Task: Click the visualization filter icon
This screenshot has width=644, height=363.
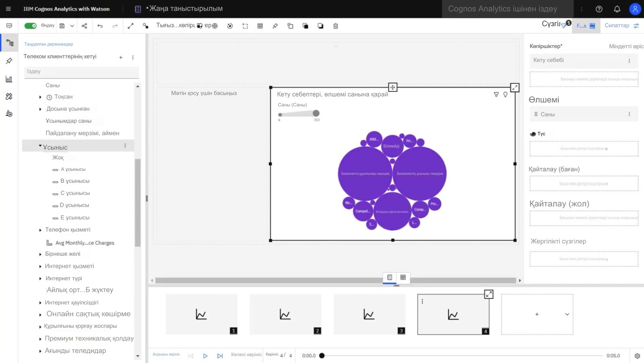Action: point(496,94)
